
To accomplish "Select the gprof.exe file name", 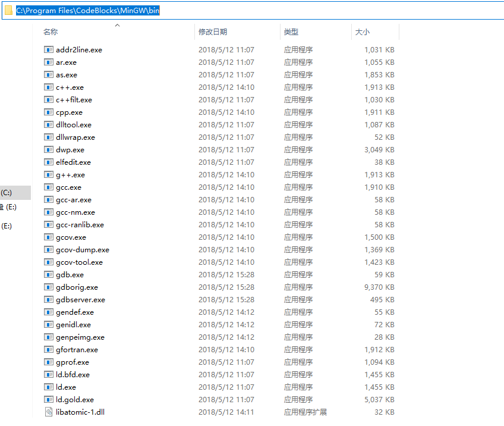I will click(73, 362).
